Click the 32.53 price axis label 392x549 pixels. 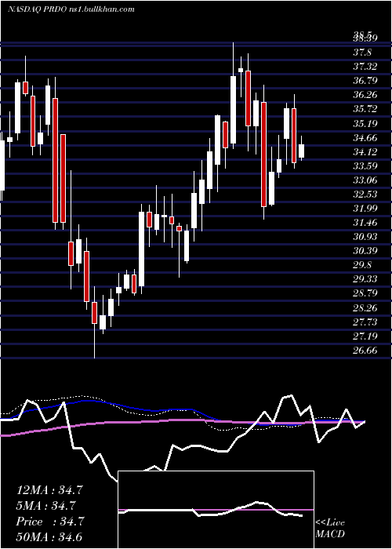pos(365,194)
